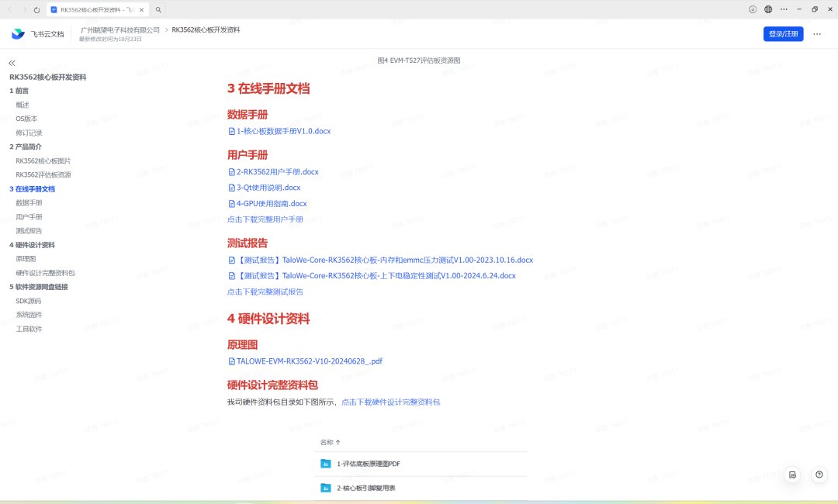This screenshot has width=838, height=504.
Task: Open the browser downloads icon
Action: click(x=751, y=9)
